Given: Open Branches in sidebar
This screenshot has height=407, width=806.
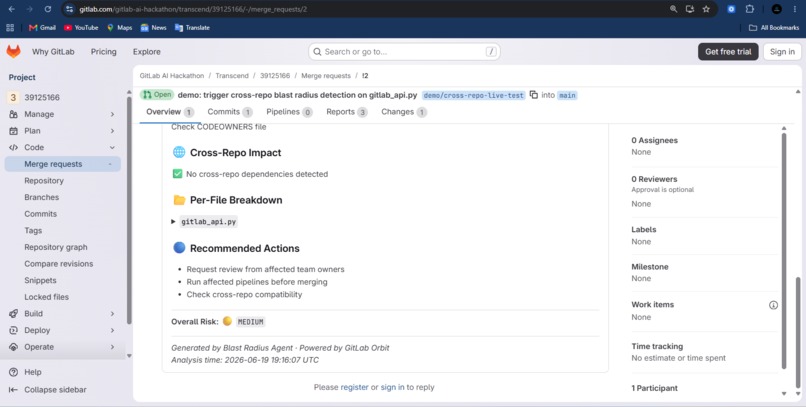Looking at the screenshot, I should (41, 197).
